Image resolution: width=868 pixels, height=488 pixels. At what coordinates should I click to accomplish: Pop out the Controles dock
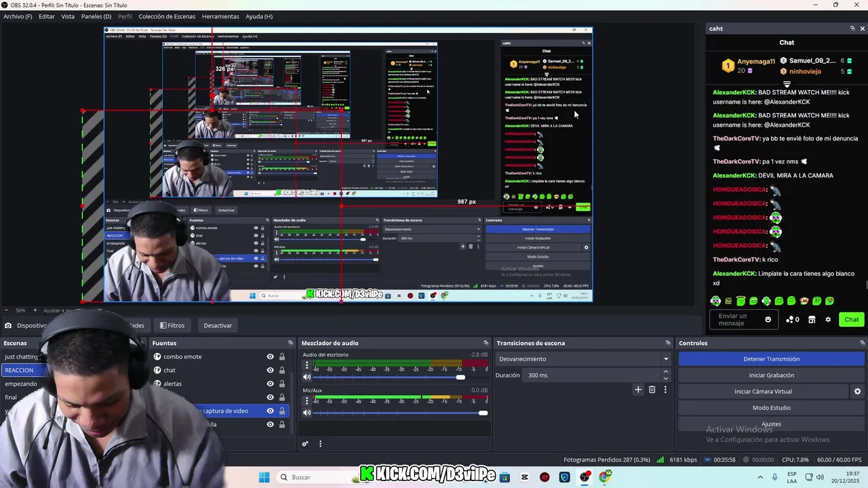point(863,343)
